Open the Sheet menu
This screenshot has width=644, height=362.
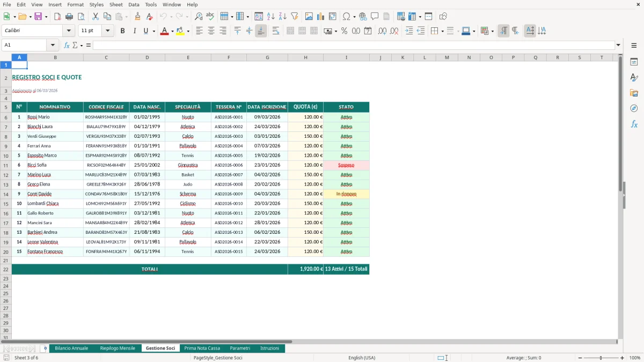coord(116,4)
